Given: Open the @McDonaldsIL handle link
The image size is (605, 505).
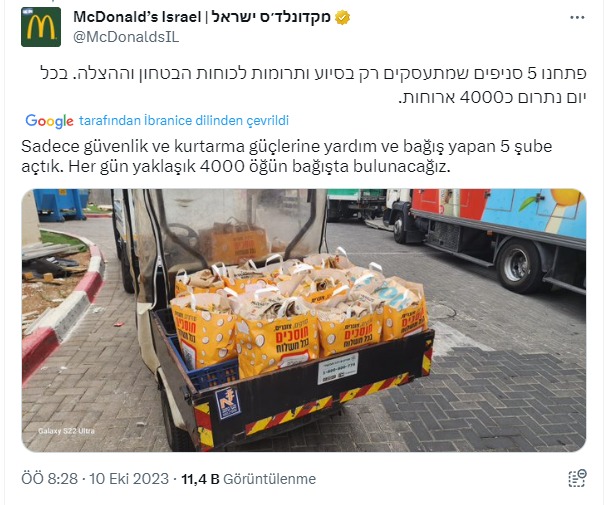Looking at the screenshot, I should pyautogui.click(x=126, y=37).
